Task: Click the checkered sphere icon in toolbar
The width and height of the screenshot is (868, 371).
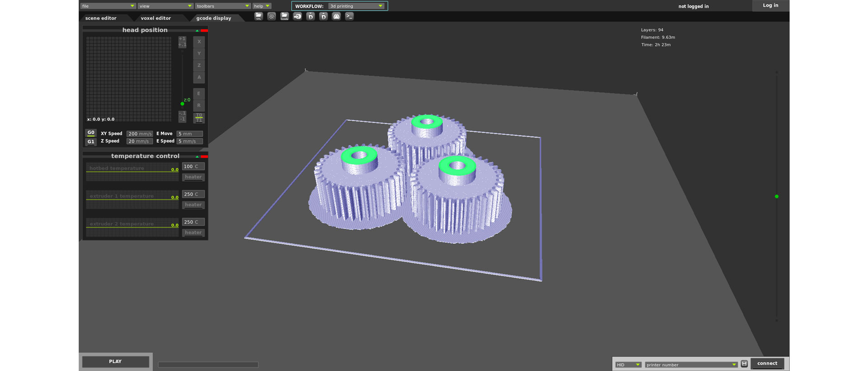Action: [271, 16]
